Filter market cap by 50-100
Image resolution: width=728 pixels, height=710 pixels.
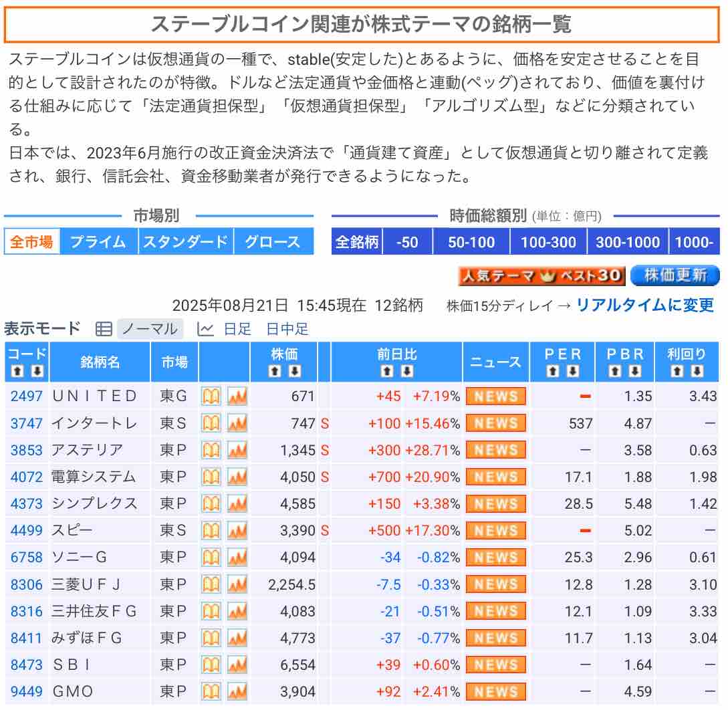click(x=471, y=242)
